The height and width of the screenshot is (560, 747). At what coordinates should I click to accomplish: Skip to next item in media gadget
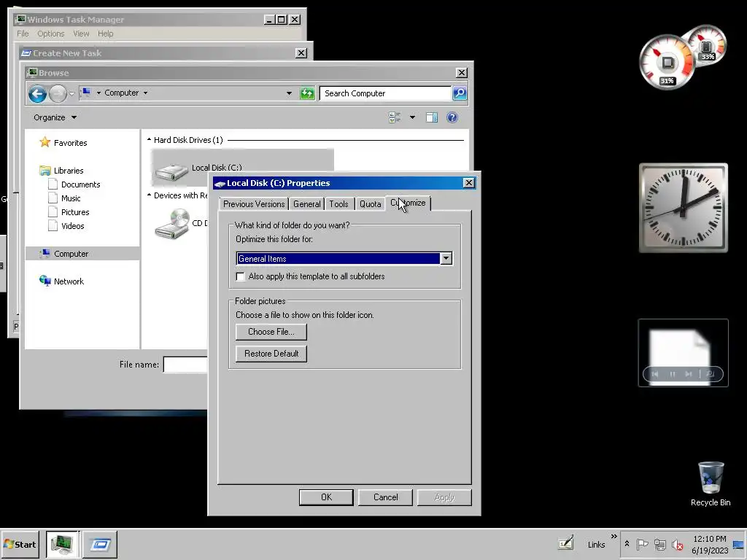(x=689, y=374)
